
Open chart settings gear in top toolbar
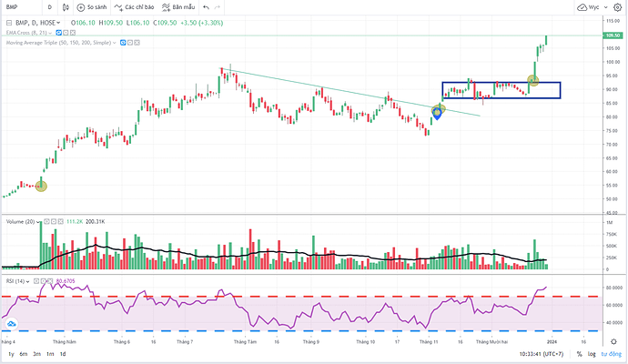[618, 7]
